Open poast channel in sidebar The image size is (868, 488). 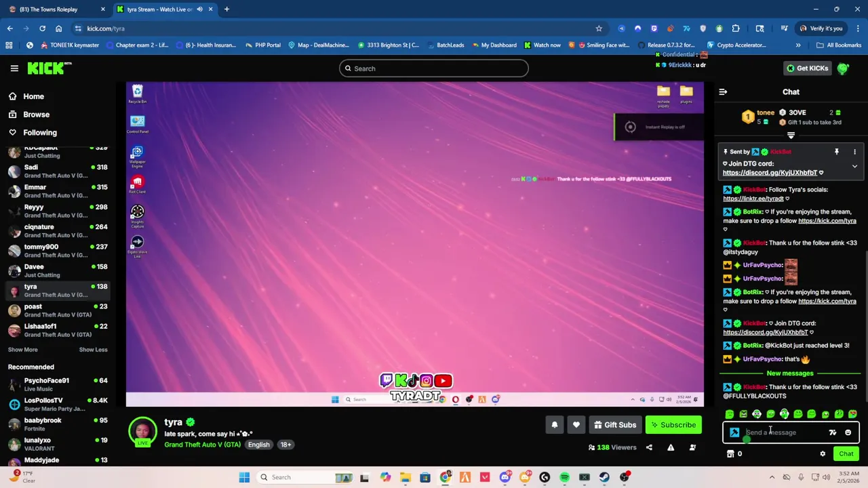(x=58, y=310)
